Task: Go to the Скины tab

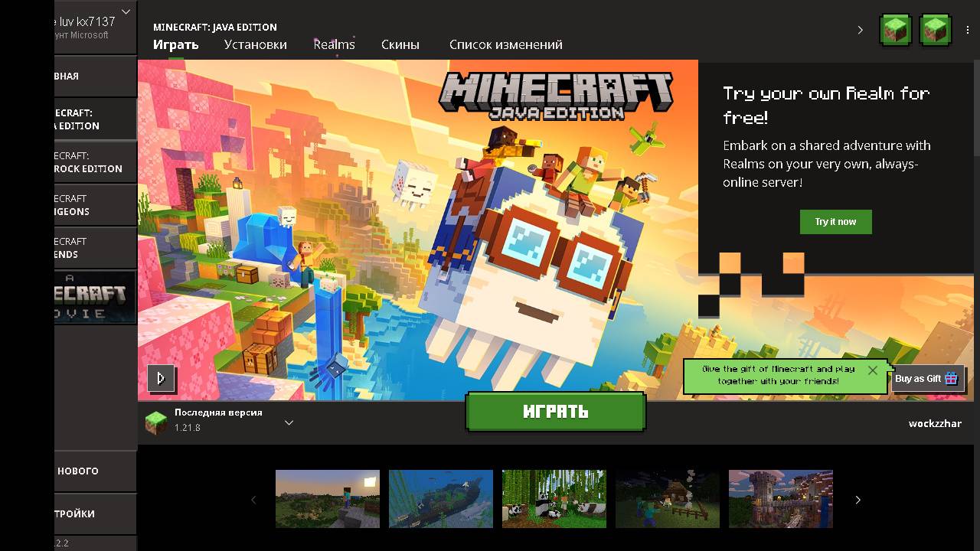Action: 400,44
